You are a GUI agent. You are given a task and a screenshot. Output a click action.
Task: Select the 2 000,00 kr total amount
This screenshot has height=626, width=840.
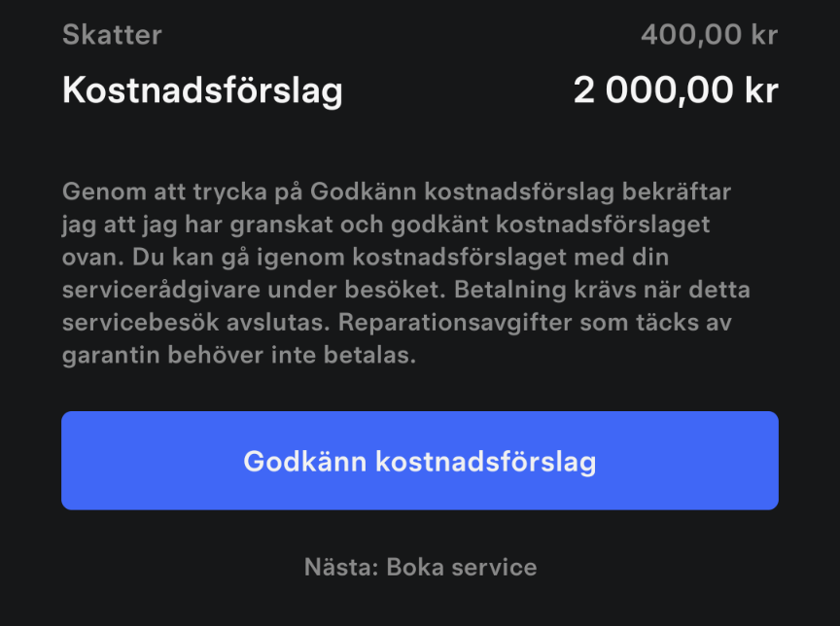point(676,91)
